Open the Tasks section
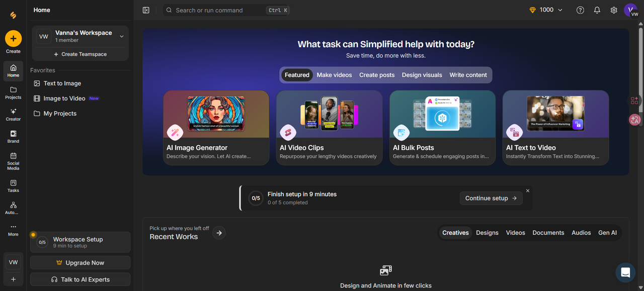 (13, 186)
